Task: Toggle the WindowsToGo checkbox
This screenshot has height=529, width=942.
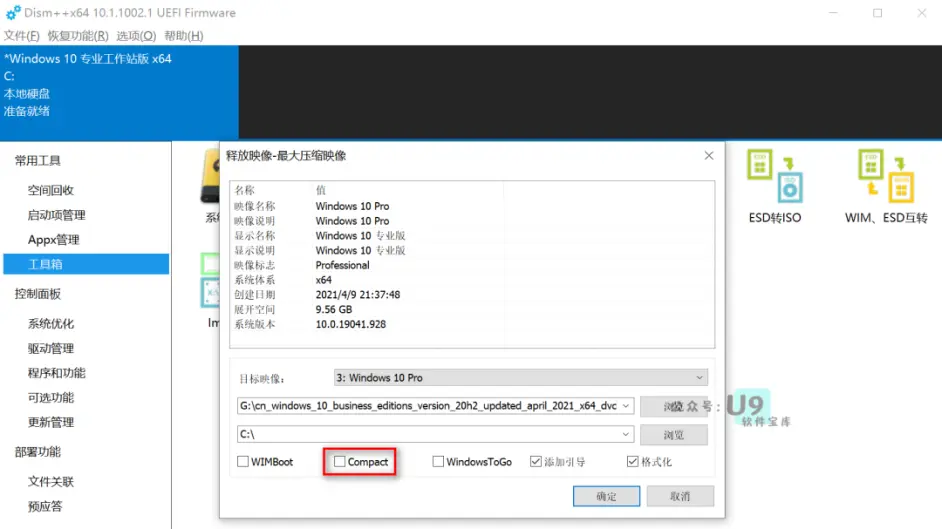Action: (x=438, y=461)
